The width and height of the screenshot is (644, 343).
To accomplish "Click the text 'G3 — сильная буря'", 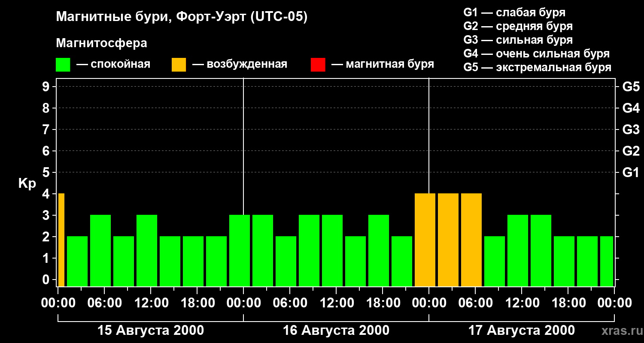I will pos(518,40).
